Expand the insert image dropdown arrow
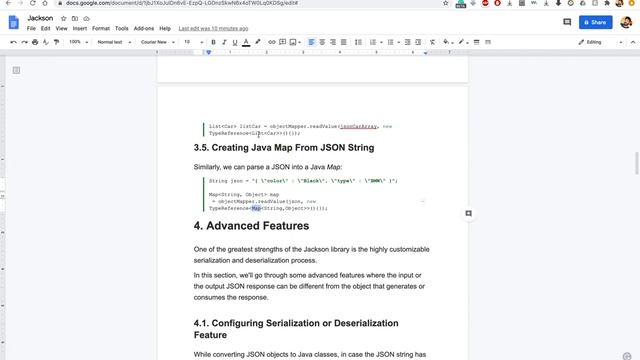Viewport: 640px width, 360px height. coord(300,42)
